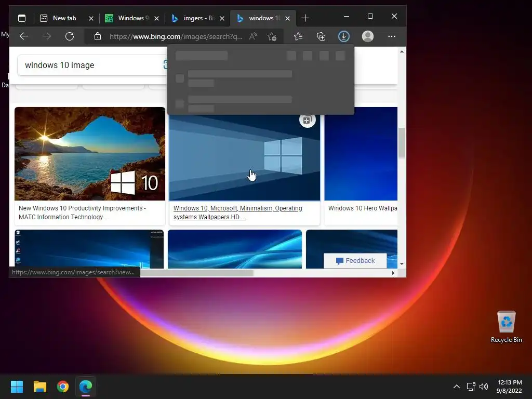This screenshot has height=399, width=532.
Task: Click the scroll down arrow
Action: click(402, 264)
